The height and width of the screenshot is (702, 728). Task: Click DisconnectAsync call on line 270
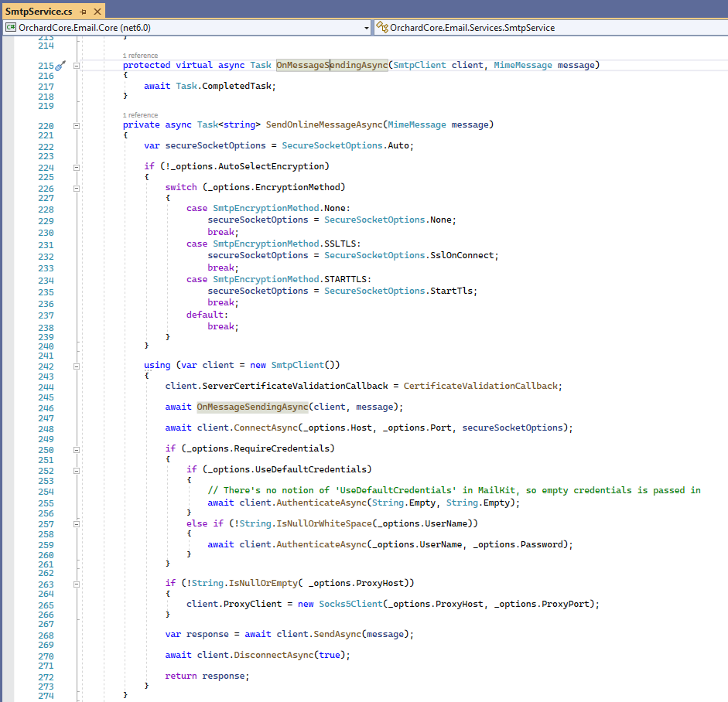pyautogui.click(x=273, y=655)
